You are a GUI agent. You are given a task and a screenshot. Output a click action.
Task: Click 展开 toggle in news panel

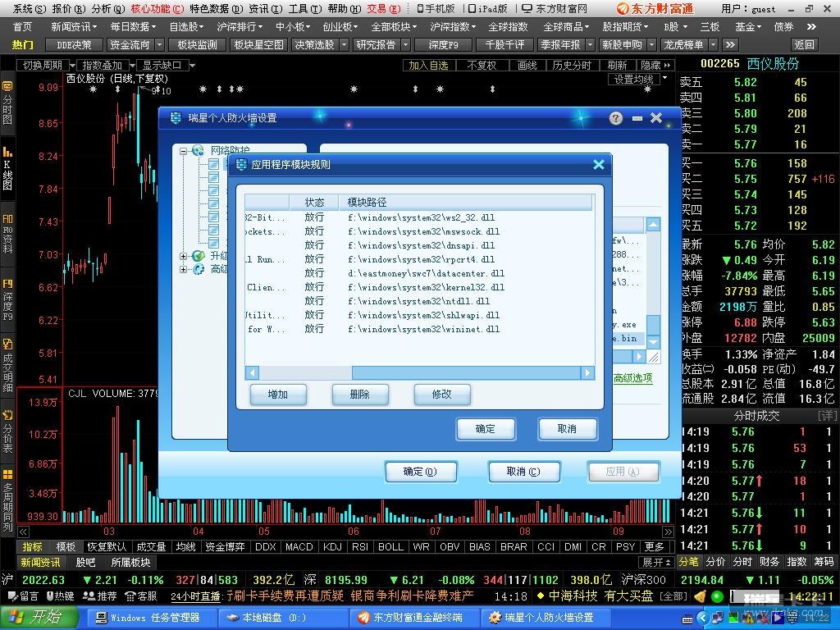[657, 563]
